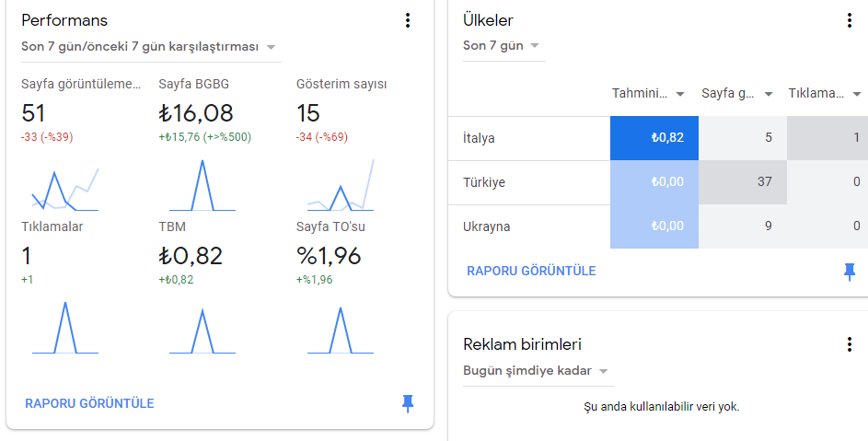Click the Sayfa BGBG value ₺16,08

pyautogui.click(x=196, y=113)
